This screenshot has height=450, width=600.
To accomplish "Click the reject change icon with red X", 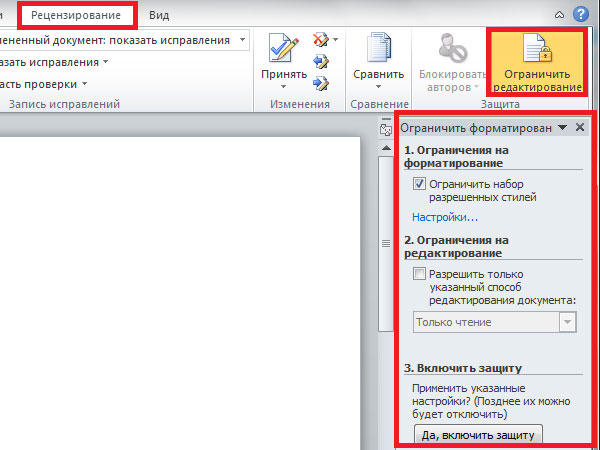I will (x=322, y=40).
